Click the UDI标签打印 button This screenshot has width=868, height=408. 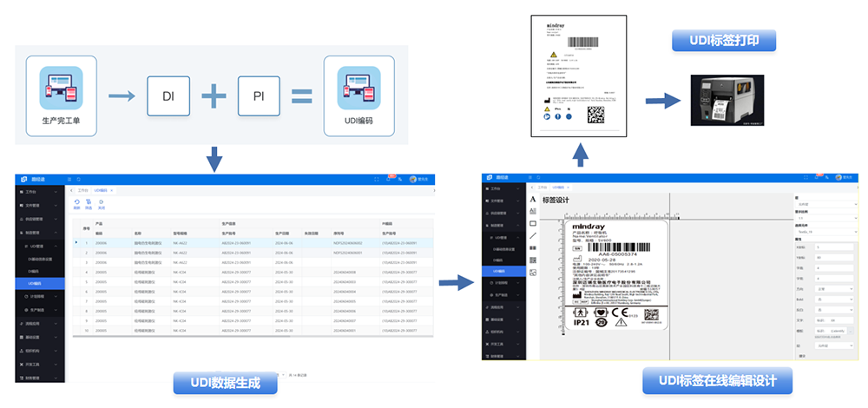point(724,41)
